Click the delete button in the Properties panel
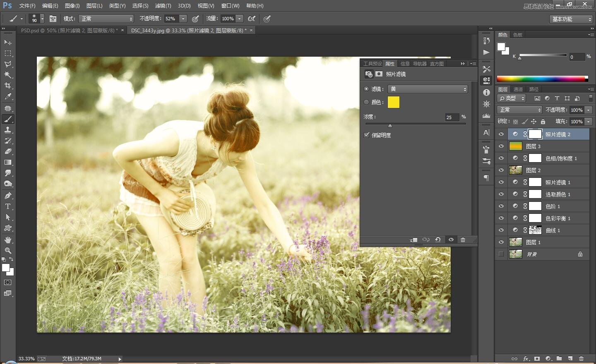Viewport: 596px width, 364px height. [463, 239]
